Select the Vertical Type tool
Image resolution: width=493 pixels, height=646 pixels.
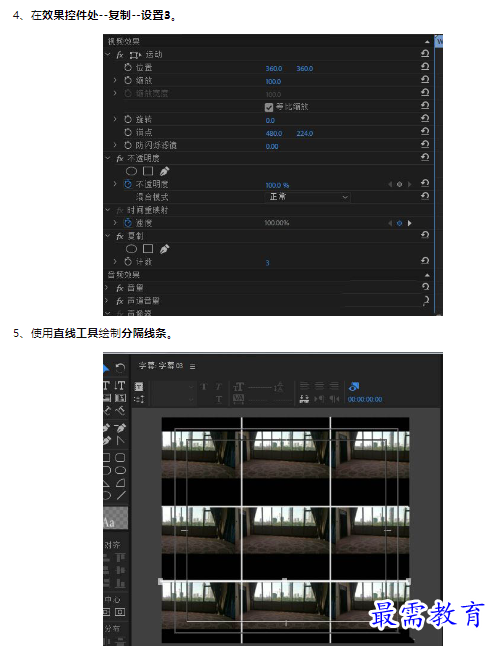click(x=119, y=386)
